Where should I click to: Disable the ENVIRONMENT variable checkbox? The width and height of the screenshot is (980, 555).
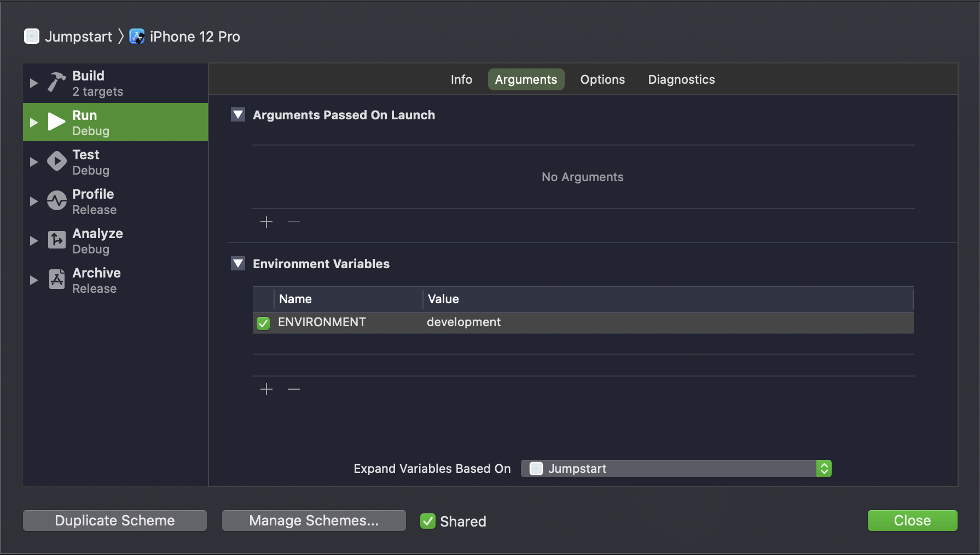point(263,323)
